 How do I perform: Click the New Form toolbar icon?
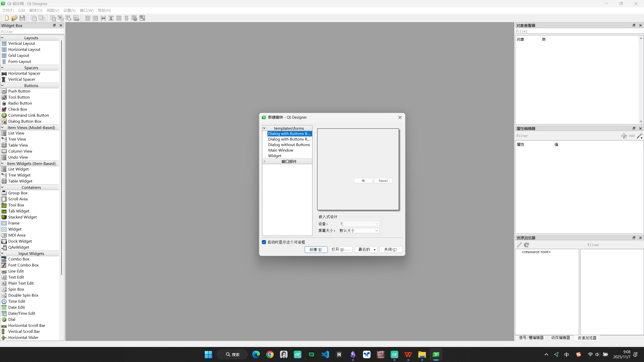pos(7,18)
